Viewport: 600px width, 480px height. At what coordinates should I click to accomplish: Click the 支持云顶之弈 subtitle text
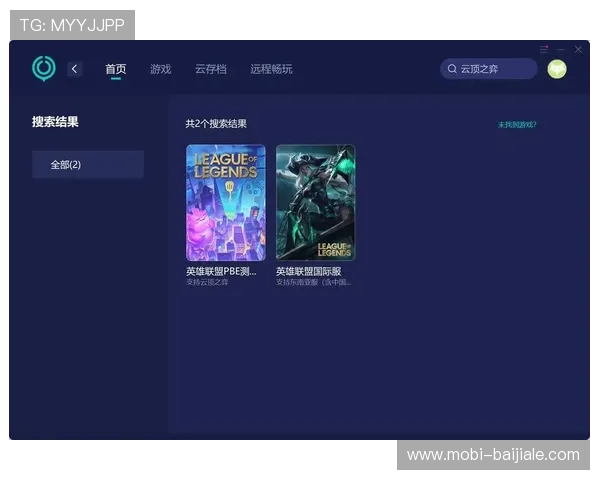(x=208, y=282)
